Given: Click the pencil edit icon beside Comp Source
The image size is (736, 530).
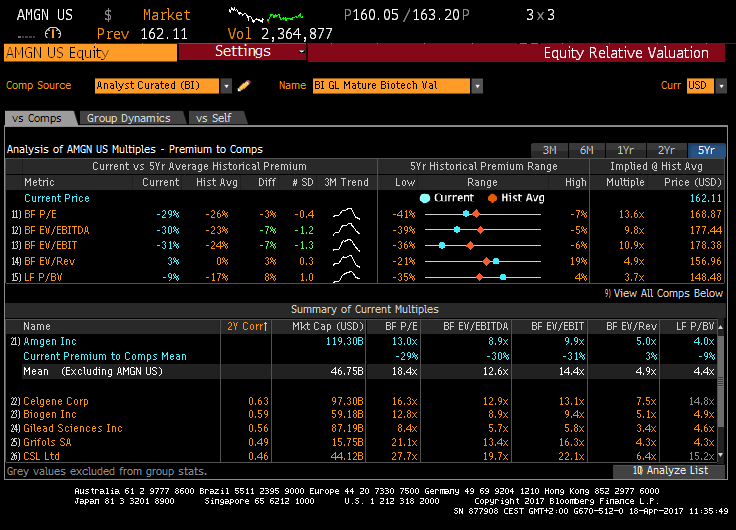Looking at the screenshot, I should 244,85.
